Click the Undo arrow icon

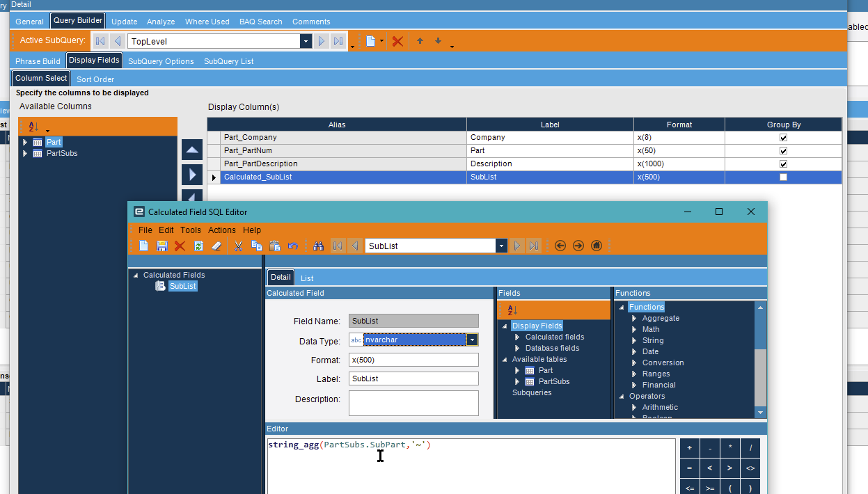click(x=292, y=246)
